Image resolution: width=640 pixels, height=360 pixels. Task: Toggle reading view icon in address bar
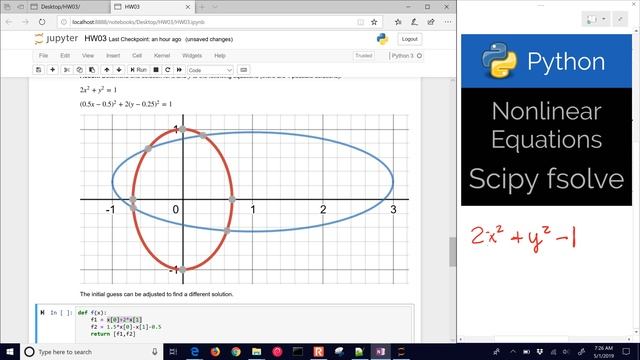click(360, 22)
